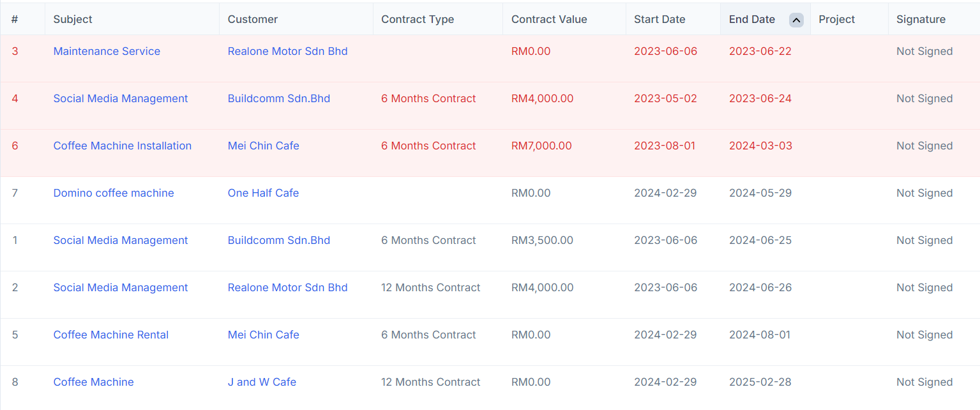Open the Coffee Machine contract row 8
This screenshot has width=980, height=410.
click(x=94, y=382)
